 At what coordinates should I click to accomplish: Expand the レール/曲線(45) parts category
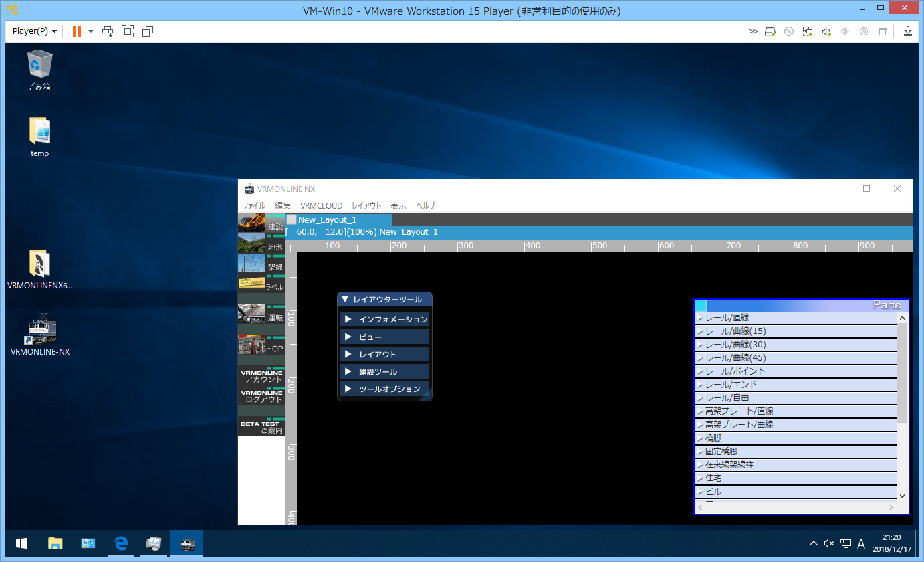(x=796, y=358)
